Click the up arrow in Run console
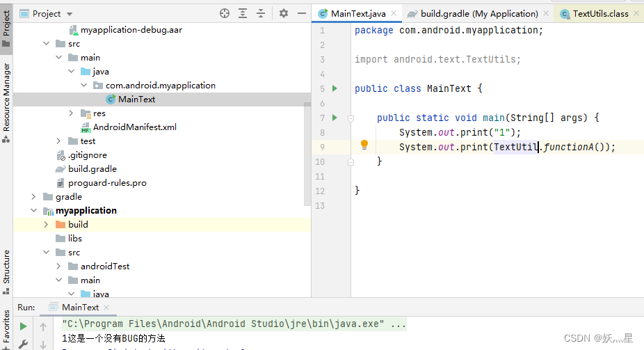 43,327
